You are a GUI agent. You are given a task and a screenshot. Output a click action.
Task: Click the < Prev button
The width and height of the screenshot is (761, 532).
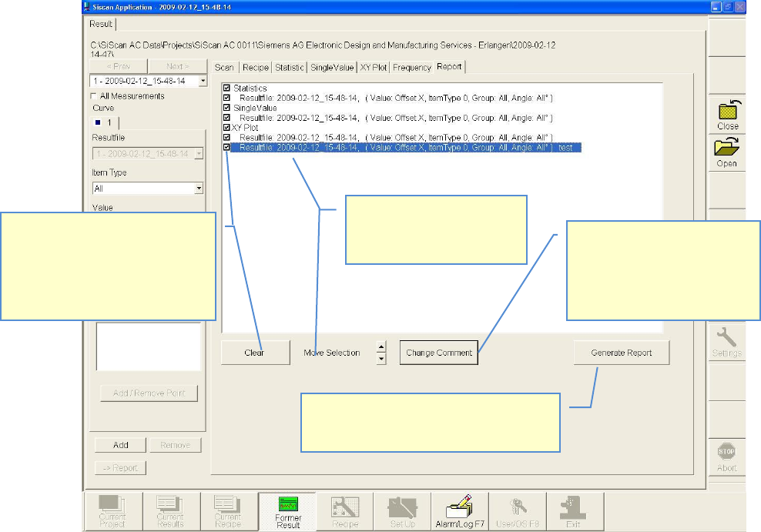[119, 66]
